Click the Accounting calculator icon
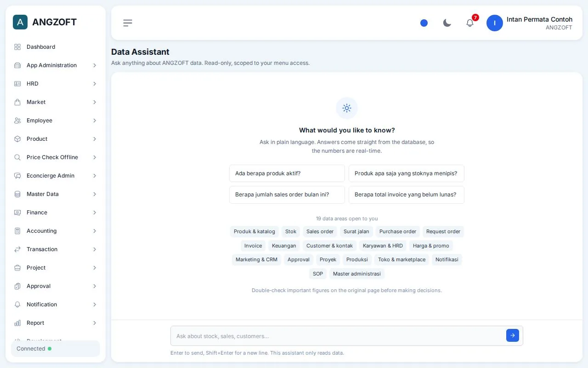 click(x=17, y=231)
